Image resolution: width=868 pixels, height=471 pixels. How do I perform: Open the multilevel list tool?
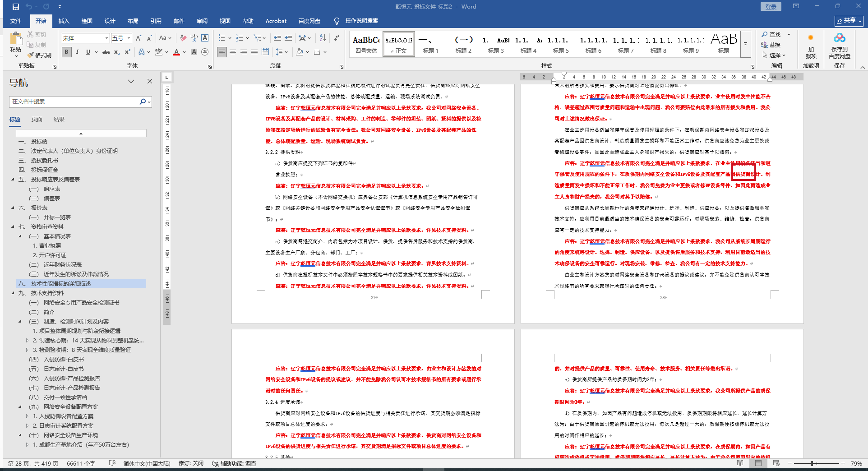pos(257,38)
